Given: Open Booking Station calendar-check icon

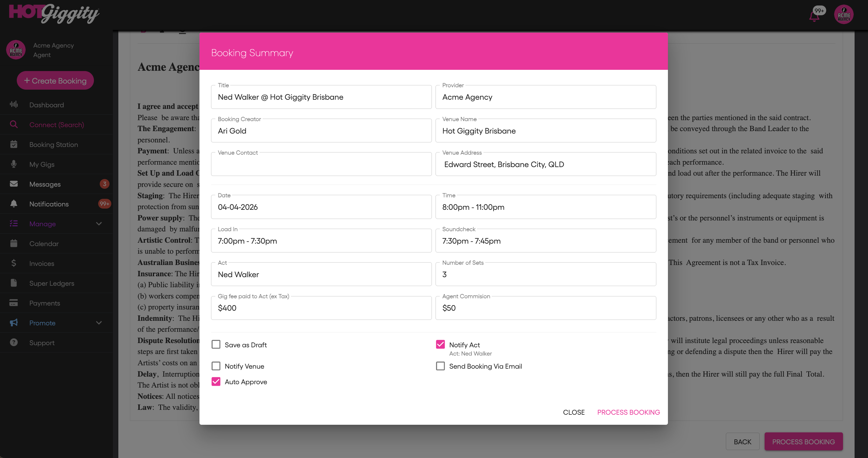Looking at the screenshot, I should [14, 145].
